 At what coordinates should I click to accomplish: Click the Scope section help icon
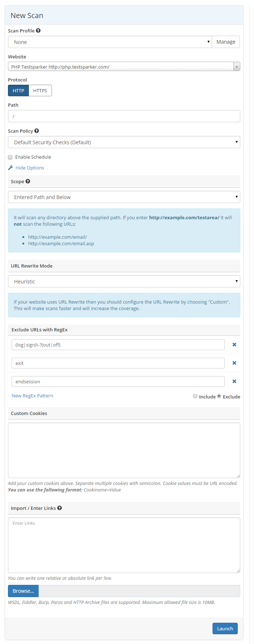pyautogui.click(x=28, y=181)
